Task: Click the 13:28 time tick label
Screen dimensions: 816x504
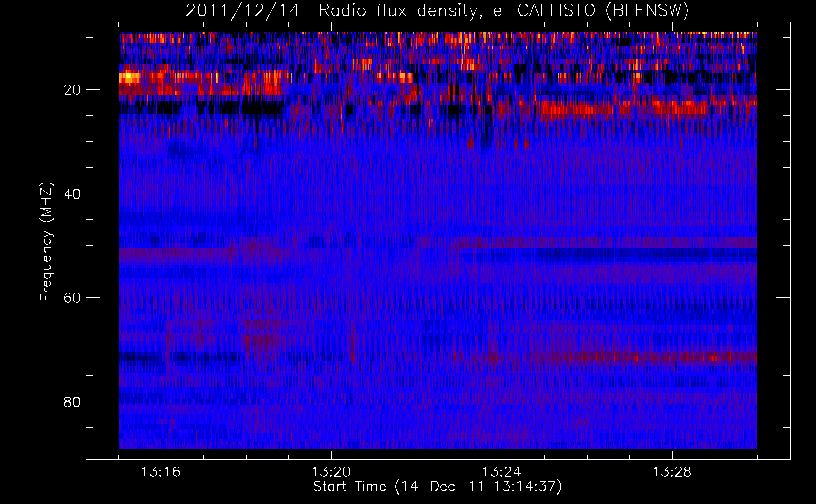Action: point(672,472)
